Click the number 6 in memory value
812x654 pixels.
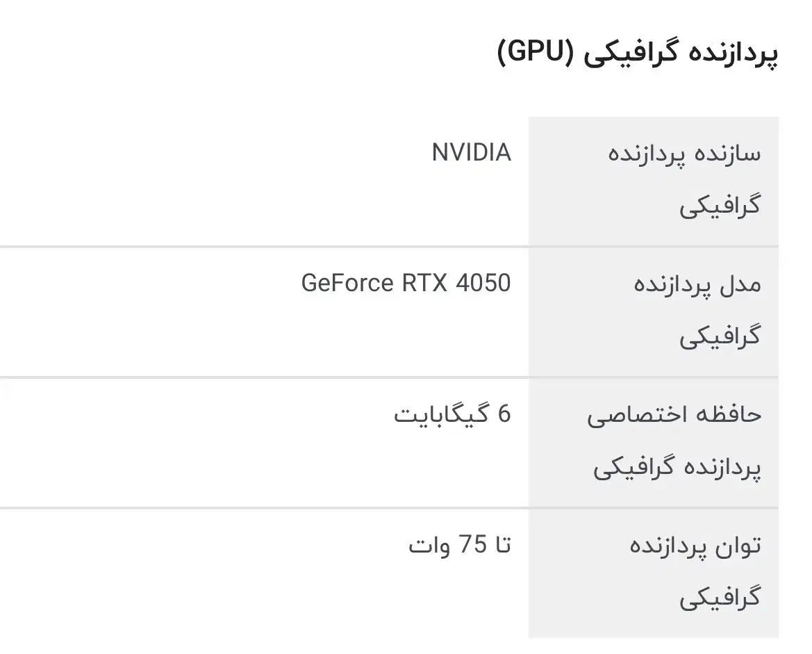[x=504, y=414]
